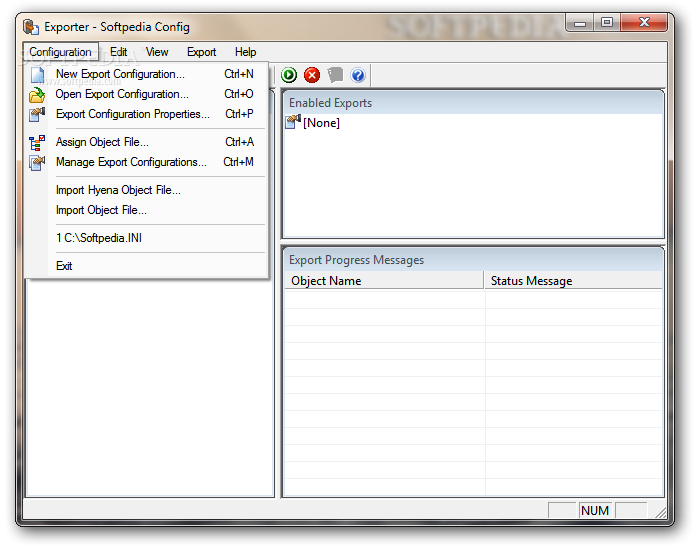Viewport: 695px width, 547px height.
Task: Click the Status Message column header
Action: 574,281
